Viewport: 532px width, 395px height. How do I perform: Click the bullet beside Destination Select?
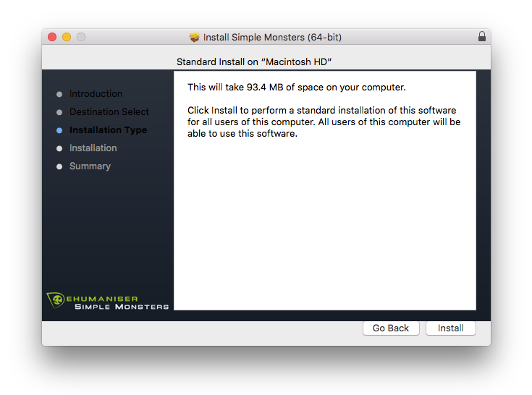point(59,112)
